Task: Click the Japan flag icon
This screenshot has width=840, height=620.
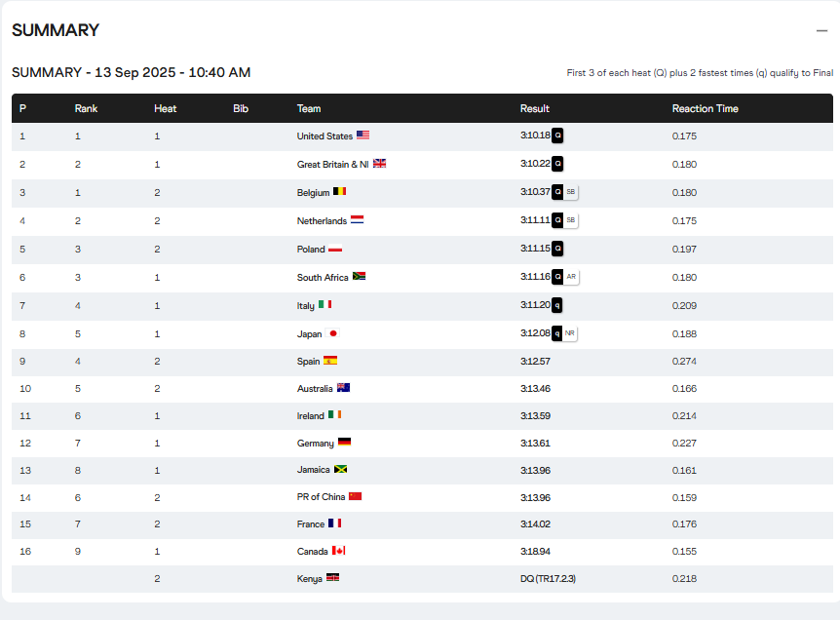Action: coord(333,333)
